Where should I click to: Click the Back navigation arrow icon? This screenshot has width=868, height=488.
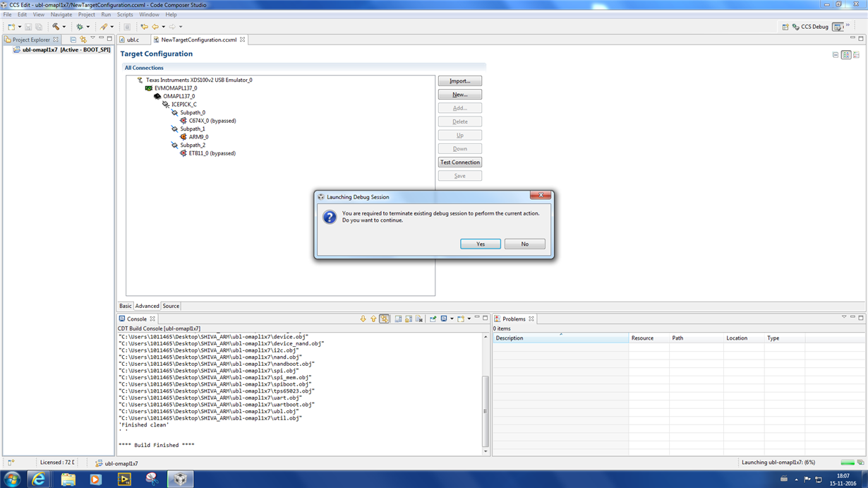pyautogui.click(x=155, y=27)
